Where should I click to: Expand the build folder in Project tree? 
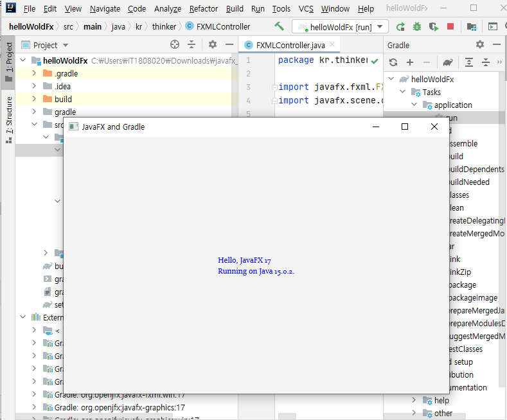(x=34, y=99)
